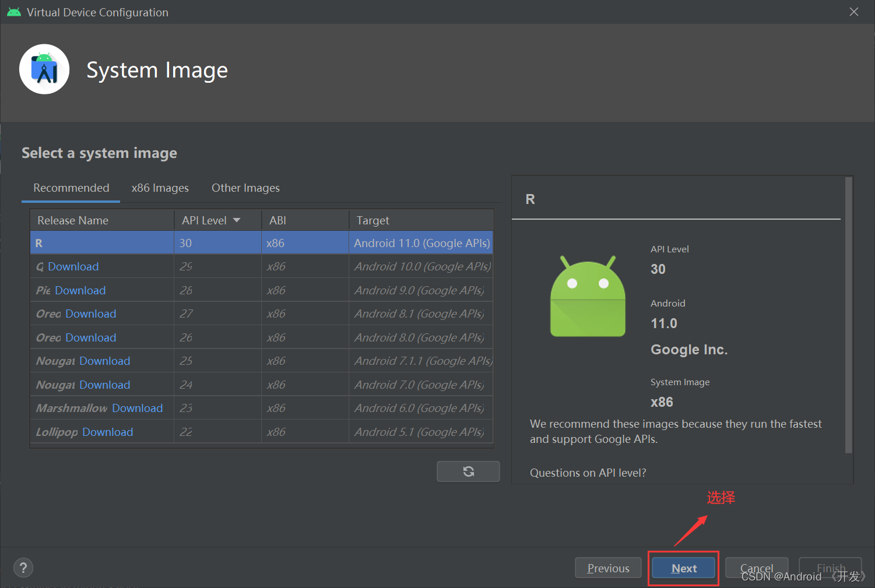875x588 pixels.
Task: Click the refresh system images button
Action: 468,471
